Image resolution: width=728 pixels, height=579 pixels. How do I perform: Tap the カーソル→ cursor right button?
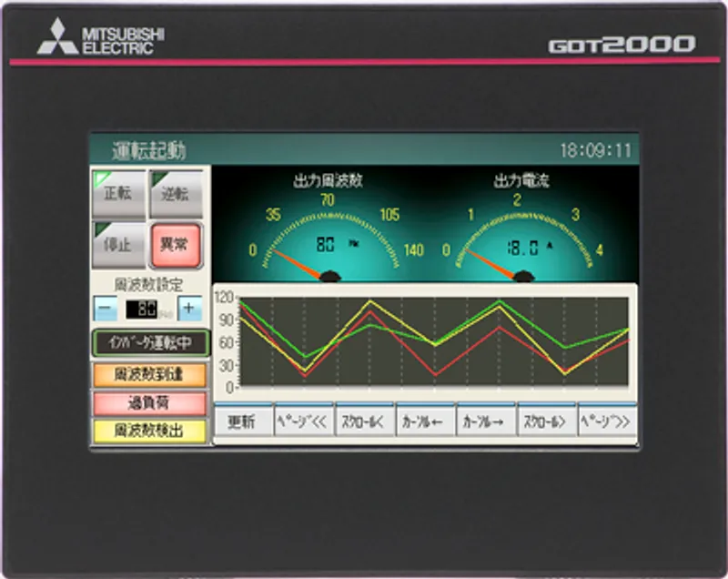coord(486,421)
